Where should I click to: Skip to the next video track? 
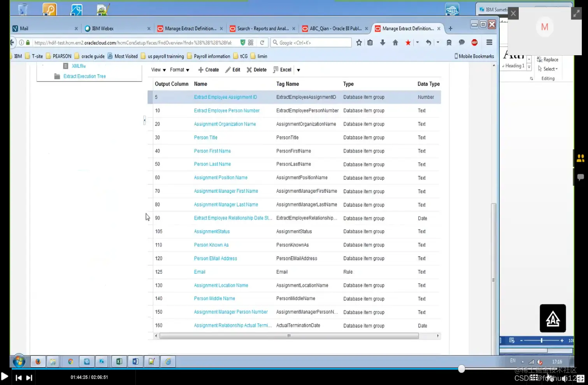tap(29, 378)
